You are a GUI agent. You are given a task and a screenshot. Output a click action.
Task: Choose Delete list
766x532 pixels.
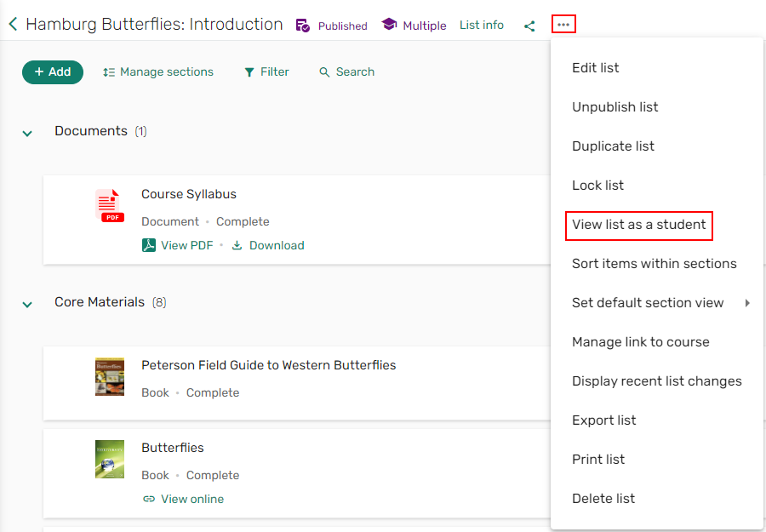[603, 498]
